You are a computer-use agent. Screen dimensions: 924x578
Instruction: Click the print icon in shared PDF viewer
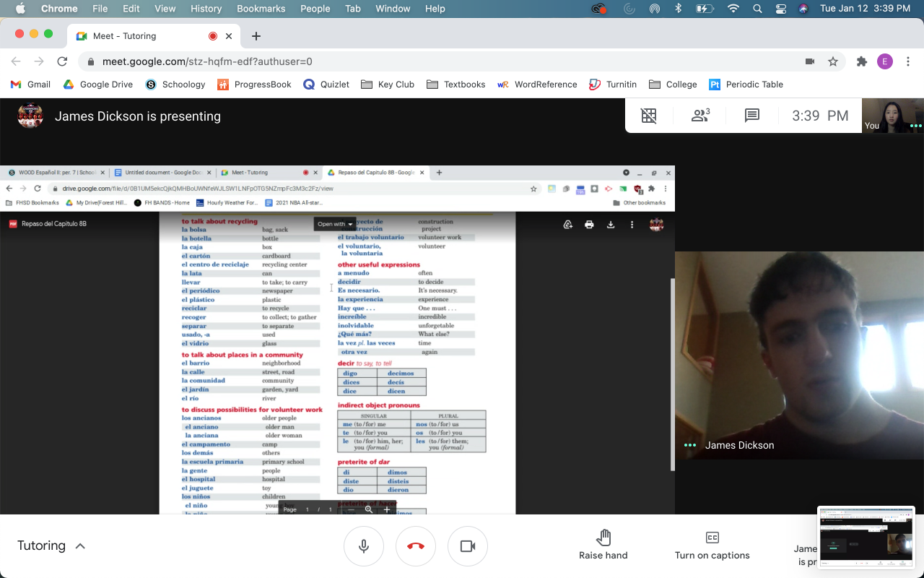click(589, 225)
